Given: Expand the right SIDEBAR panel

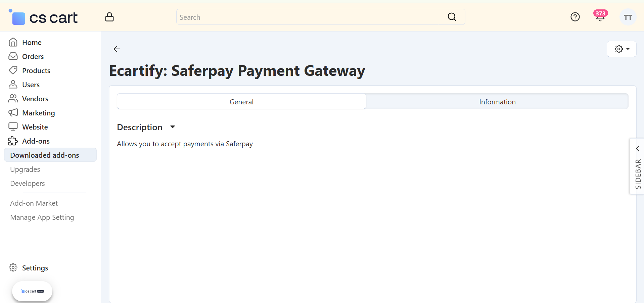Looking at the screenshot, I should point(637,166).
